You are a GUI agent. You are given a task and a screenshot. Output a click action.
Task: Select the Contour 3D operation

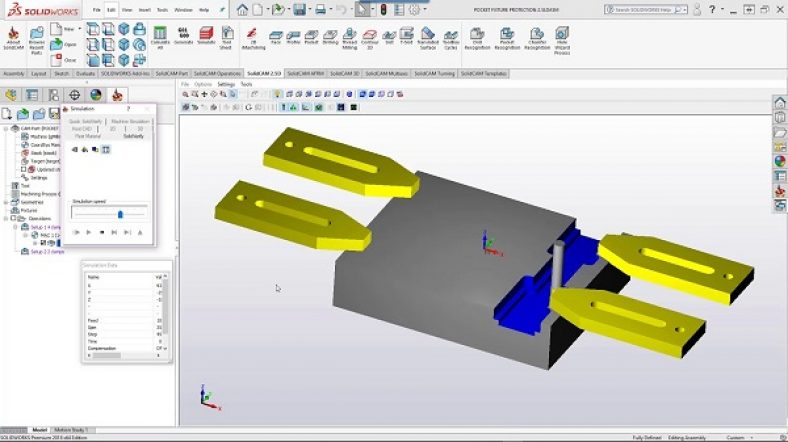click(369, 39)
